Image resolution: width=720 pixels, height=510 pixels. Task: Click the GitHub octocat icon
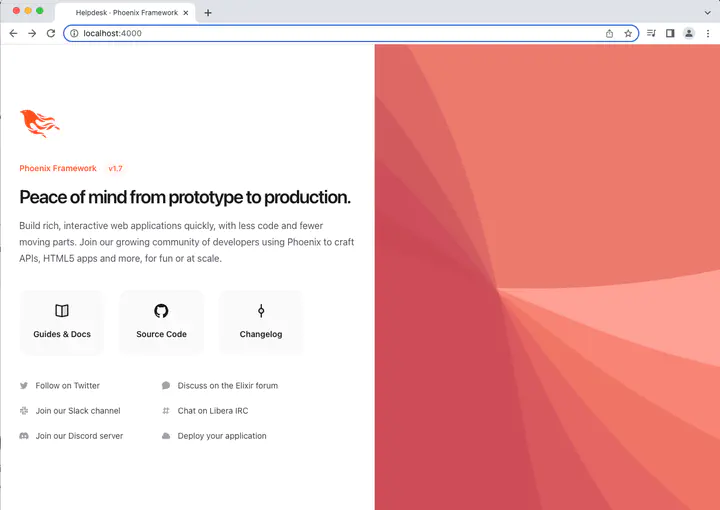click(x=161, y=311)
